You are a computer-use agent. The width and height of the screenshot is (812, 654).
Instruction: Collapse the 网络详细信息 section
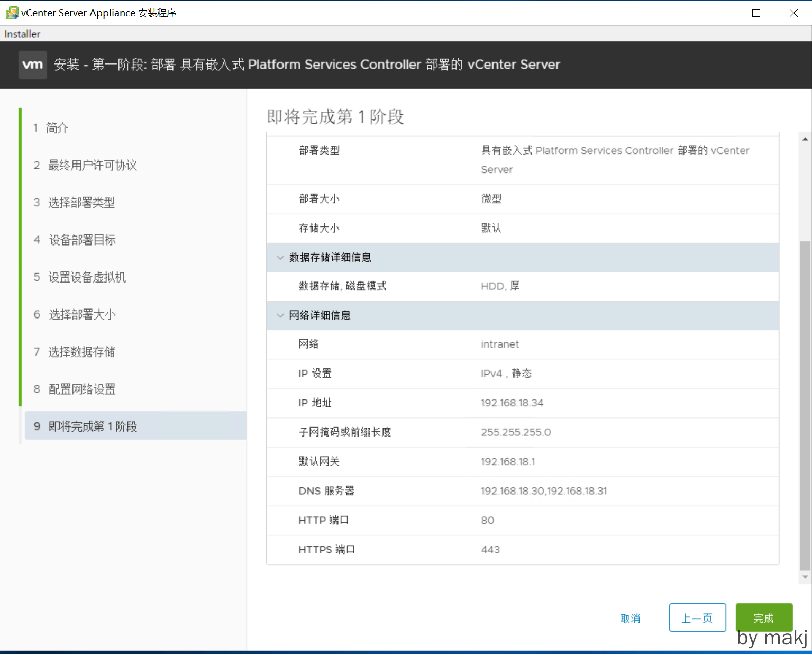(280, 315)
